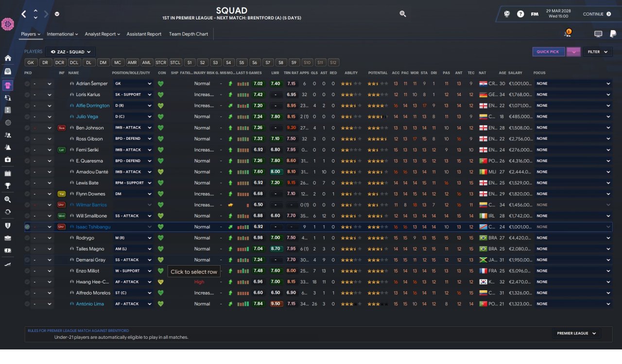Open the Medical Centre icon in sidebar

click(8, 160)
